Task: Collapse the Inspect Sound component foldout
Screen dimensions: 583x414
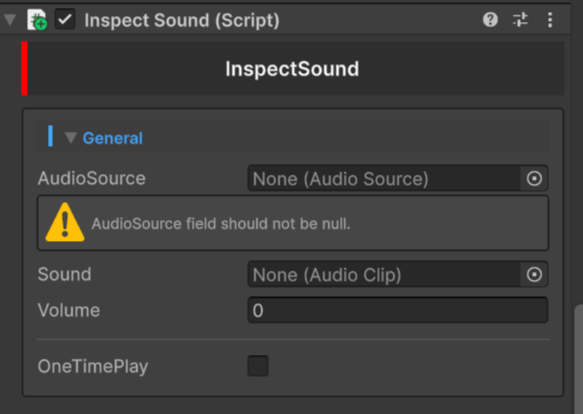Action: click(x=10, y=20)
